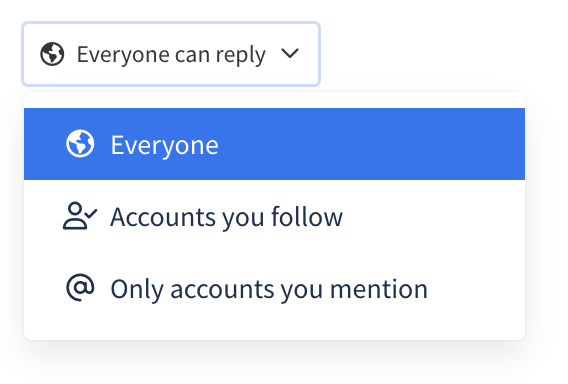Collapse the menu using the chevron arrow
Image resolution: width=568 pixels, height=384 pixels.
(x=290, y=54)
